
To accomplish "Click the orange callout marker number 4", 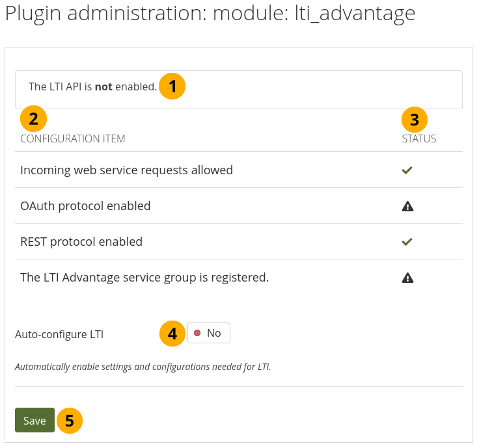I will (172, 334).
